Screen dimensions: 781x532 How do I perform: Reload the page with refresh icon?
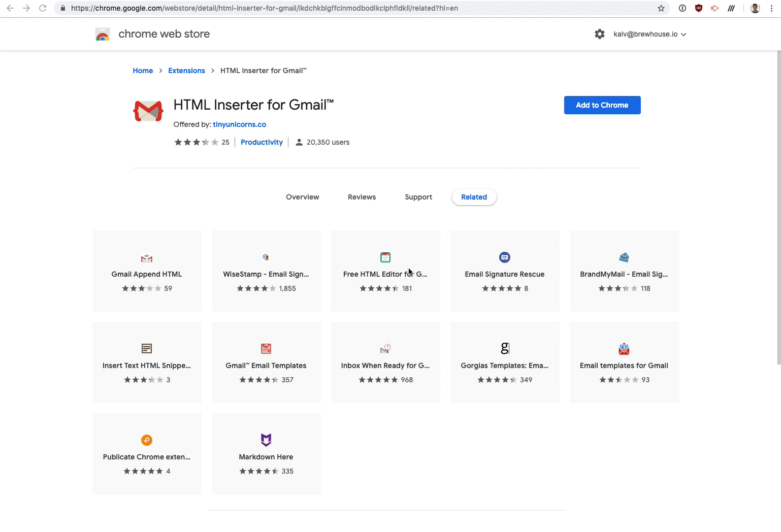click(x=43, y=8)
